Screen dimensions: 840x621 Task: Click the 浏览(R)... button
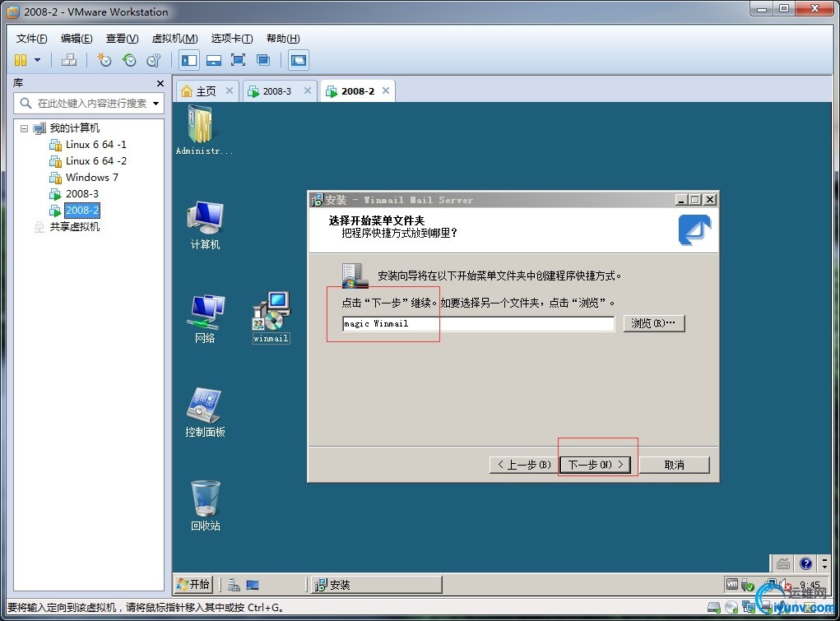[x=654, y=323]
